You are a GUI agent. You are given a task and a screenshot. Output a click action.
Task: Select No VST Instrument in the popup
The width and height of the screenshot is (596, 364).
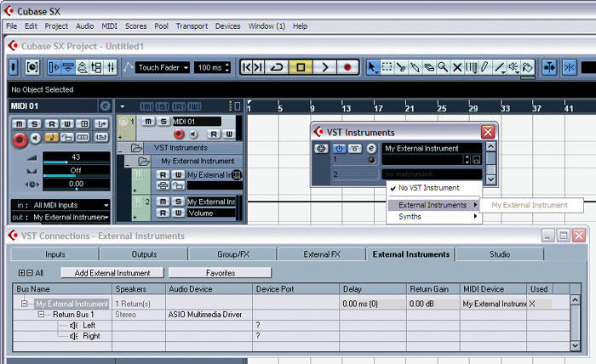point(434,188)
